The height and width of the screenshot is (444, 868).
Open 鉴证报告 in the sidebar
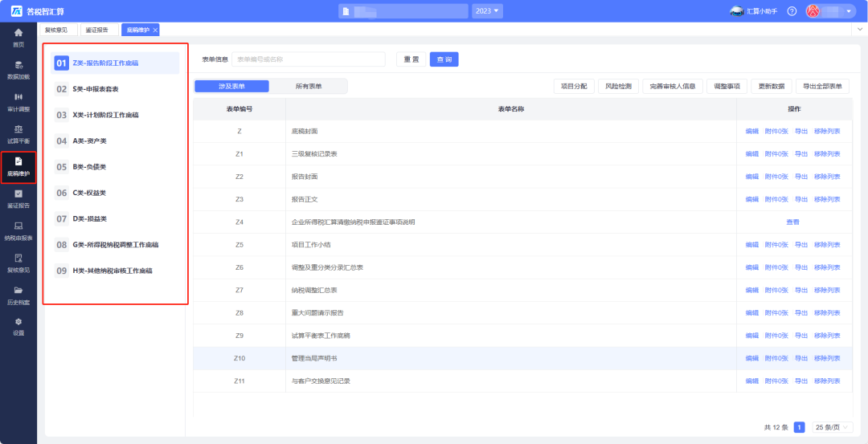(18, 198)
